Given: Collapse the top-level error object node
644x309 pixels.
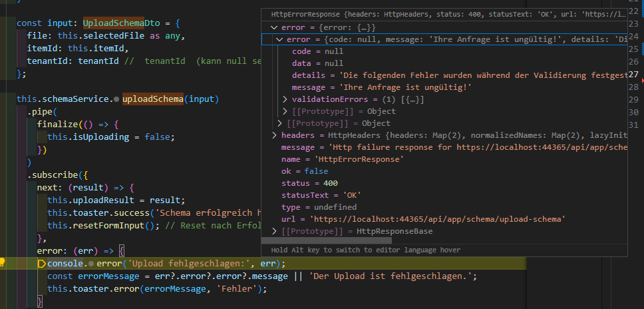Looking at the screenshot, I should (x=275, y=28).
